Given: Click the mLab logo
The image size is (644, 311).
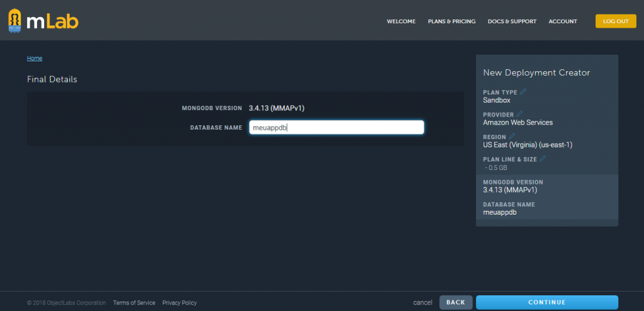Looking at the screenshot, I should tap(43, 21).
